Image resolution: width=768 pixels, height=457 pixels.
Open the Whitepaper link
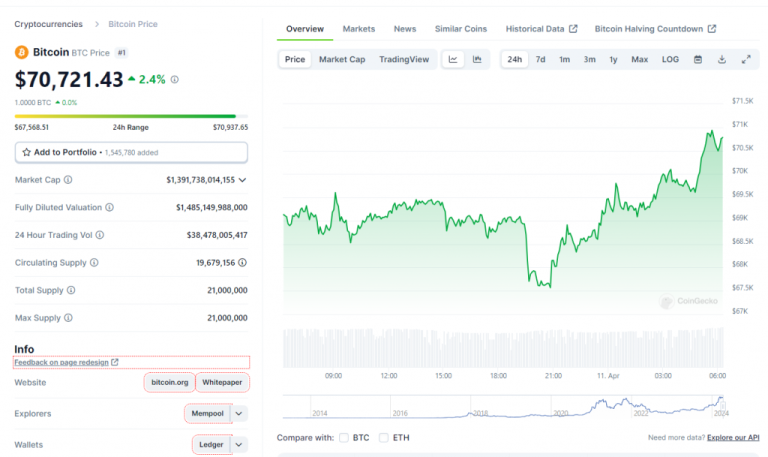(222, 382)
